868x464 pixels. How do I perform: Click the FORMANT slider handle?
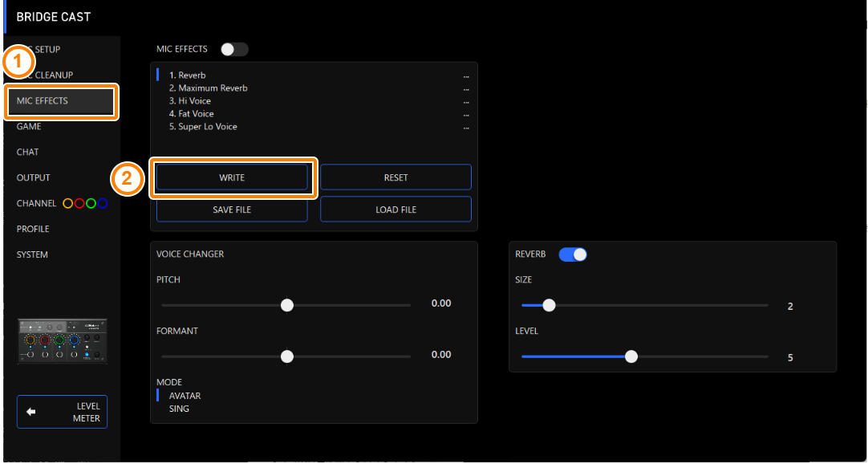286,356
